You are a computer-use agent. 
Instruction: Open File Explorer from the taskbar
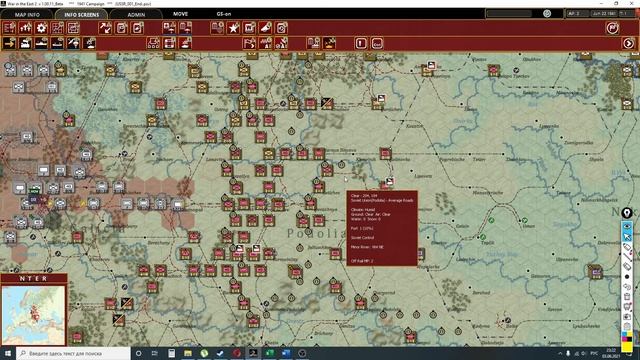pyautogui.click(x=188, y=353)
